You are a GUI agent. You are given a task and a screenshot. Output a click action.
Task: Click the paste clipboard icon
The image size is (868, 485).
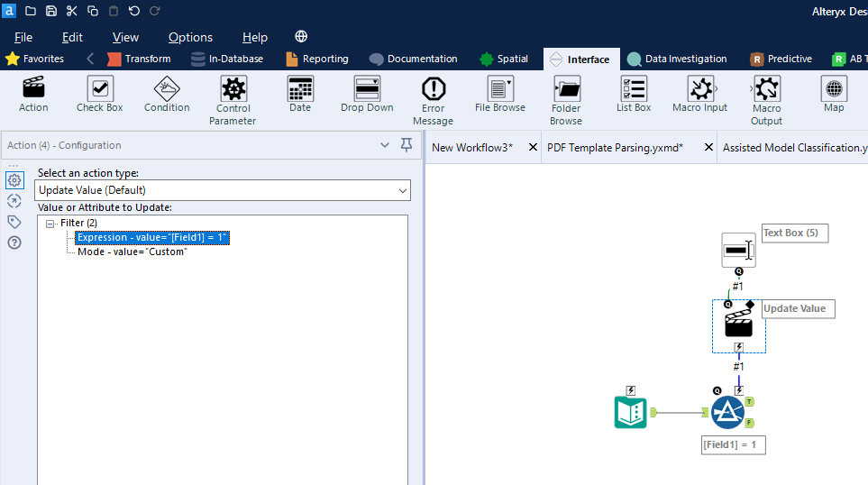[113, 11]
